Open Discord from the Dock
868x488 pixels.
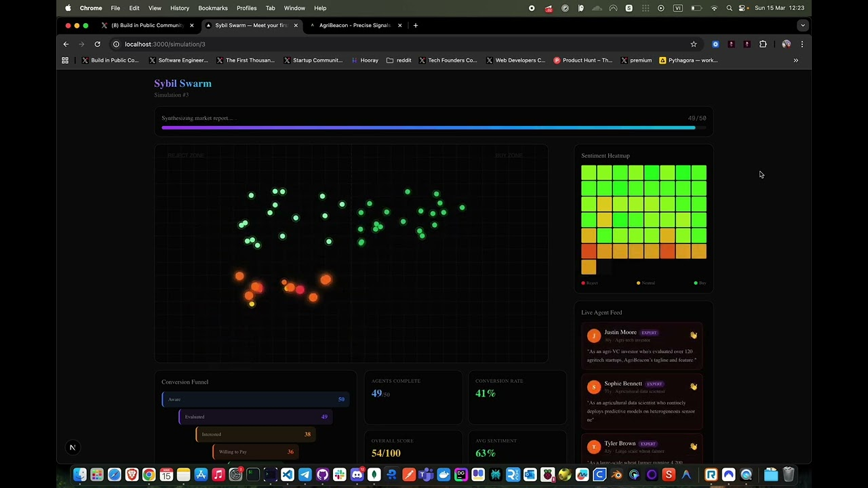point(357,474)
